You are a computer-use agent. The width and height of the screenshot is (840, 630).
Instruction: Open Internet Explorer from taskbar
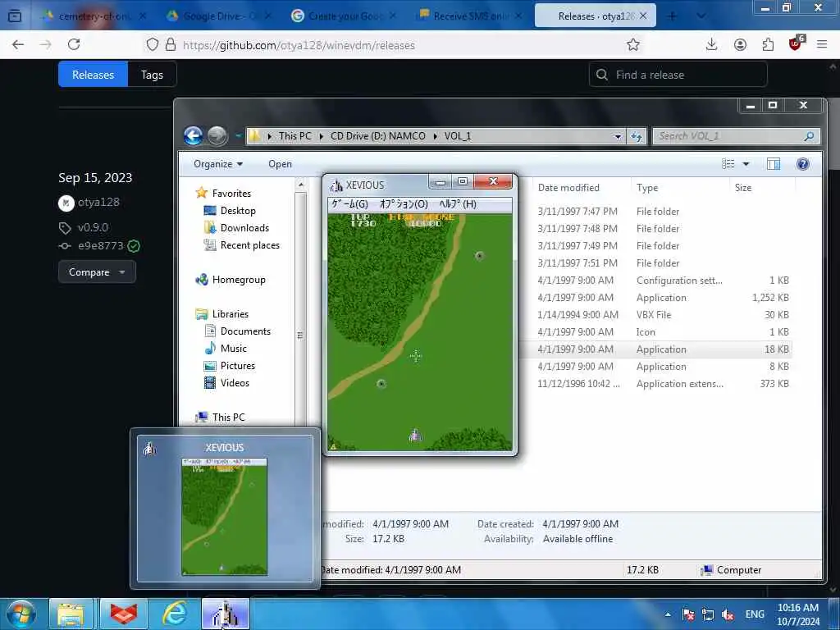click(x=174, y=614)
